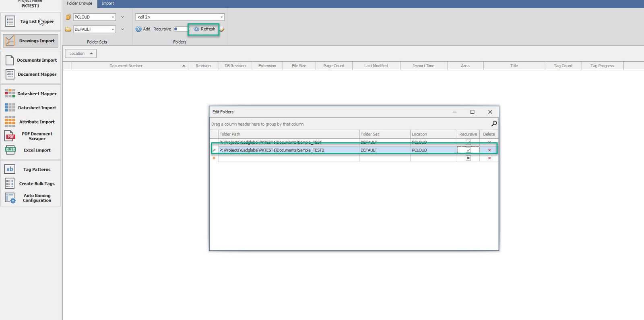Viewport: 644px width, 320px height.
Task: Delete the Sample_TEST2 folder row
Action: [489, 150]
